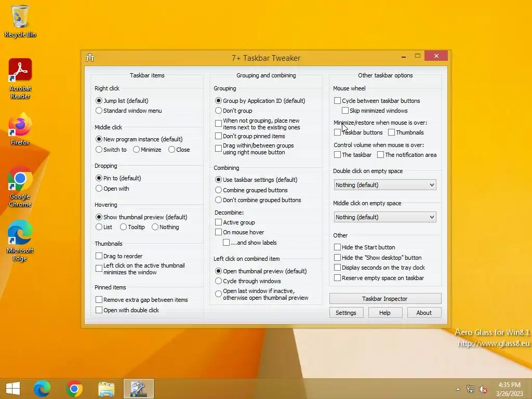Open the Windows Start button
The width and height of the screenshot is (532, 399).
click(13, 389)
